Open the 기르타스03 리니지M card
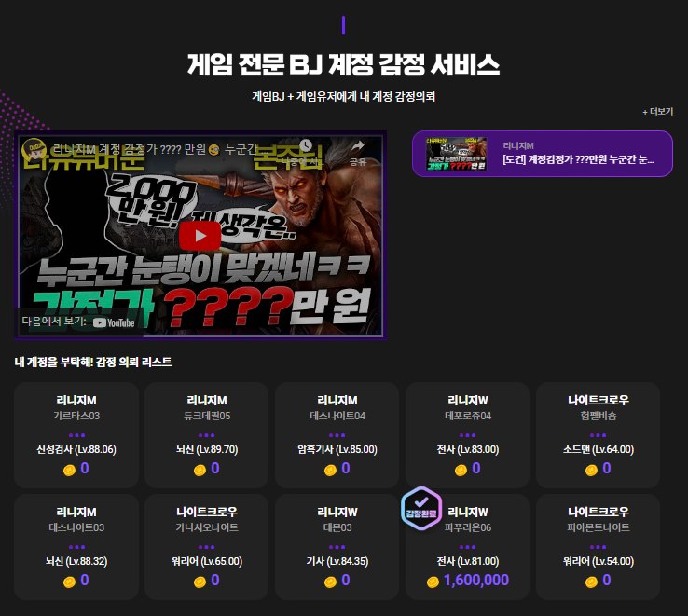The image size is (688, 616). (76, 435)
